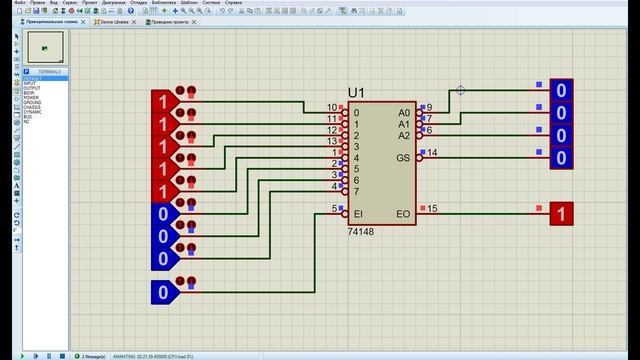Viewport: 640px width, 360px height.
Task: Toggle logic state wired to input 5
Action: (x=165, y=213)
